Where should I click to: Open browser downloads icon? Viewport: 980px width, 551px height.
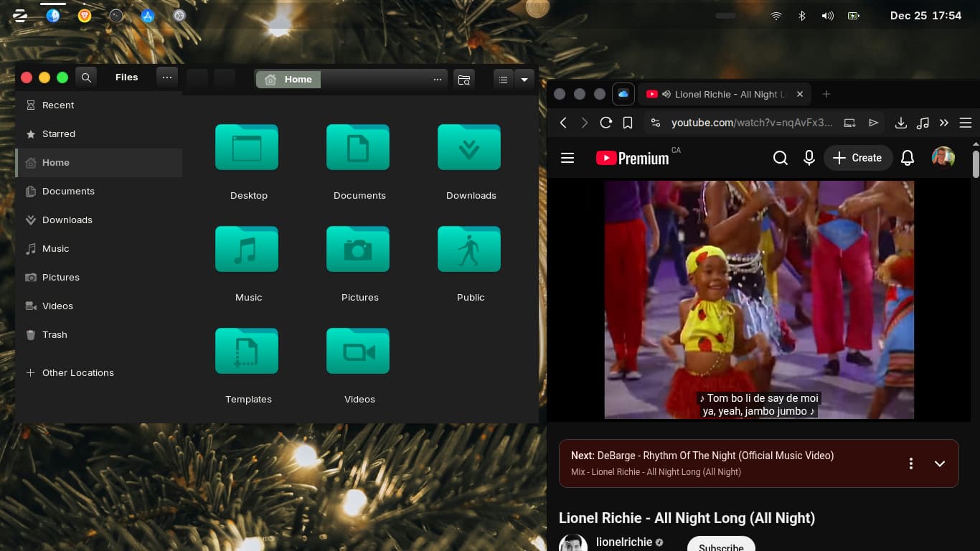901,123
